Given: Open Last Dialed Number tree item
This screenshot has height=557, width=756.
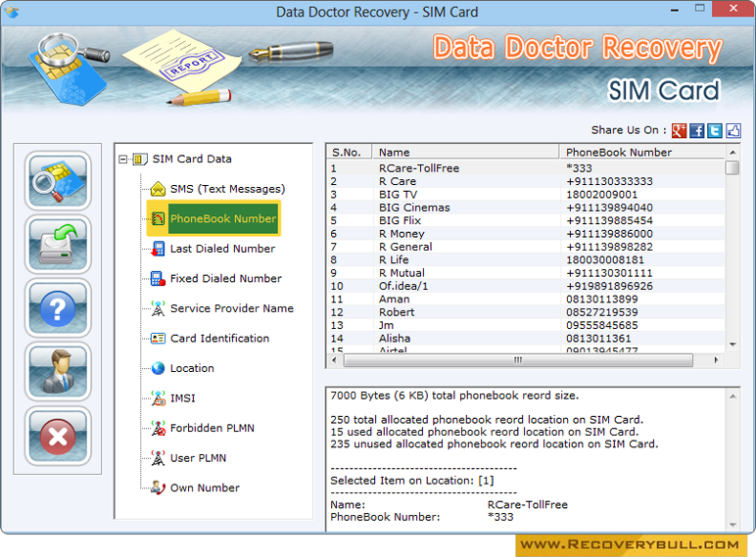Looking at the screenshot, I should [x=222, y=249].
